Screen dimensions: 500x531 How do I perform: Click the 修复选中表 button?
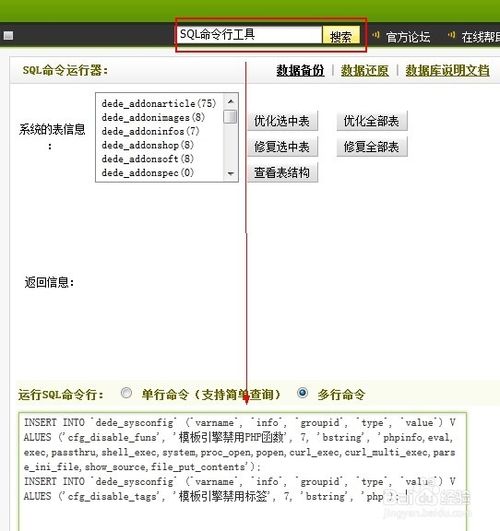click(283, 147)
